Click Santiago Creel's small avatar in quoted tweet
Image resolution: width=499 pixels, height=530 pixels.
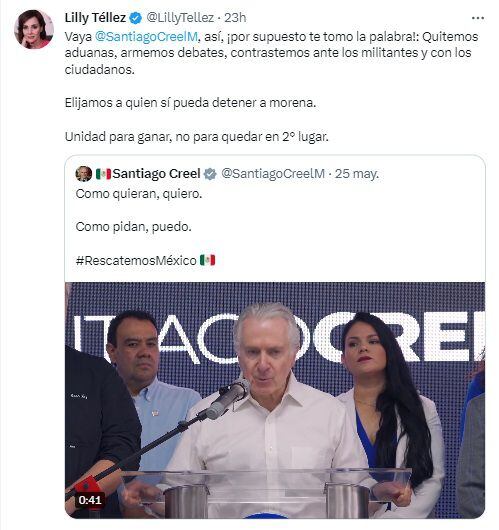tap(84, 174)
